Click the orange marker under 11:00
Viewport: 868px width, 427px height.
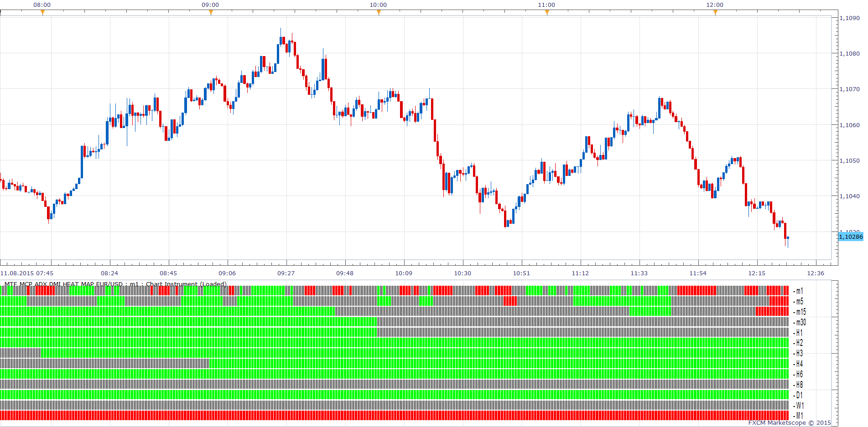pos(547,12)
